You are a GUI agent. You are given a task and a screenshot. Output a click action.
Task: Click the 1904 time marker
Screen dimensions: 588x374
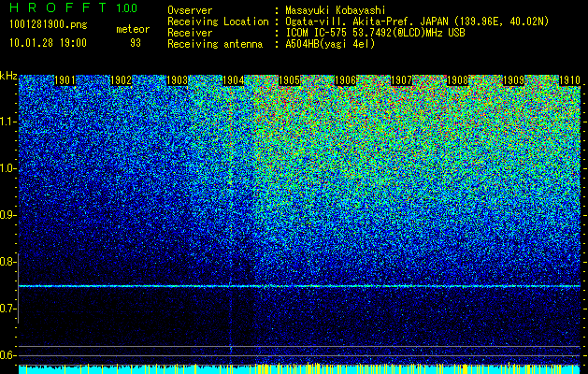click(x=234, y=80)
